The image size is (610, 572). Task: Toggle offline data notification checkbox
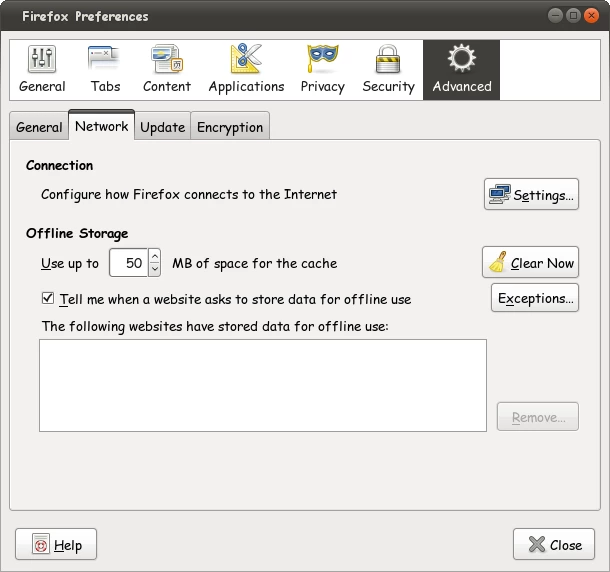[x=48, y=298]
